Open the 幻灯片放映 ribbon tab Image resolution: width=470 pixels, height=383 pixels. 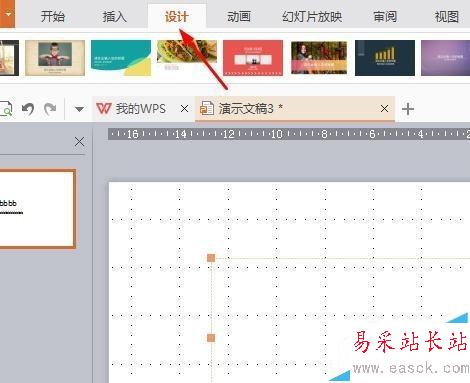point(312,16)
